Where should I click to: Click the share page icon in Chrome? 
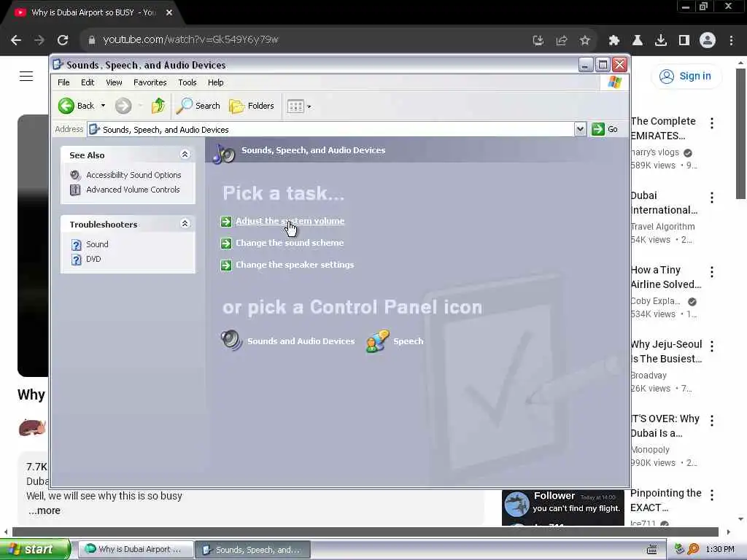pyautogui.click(x=562, y=41)
